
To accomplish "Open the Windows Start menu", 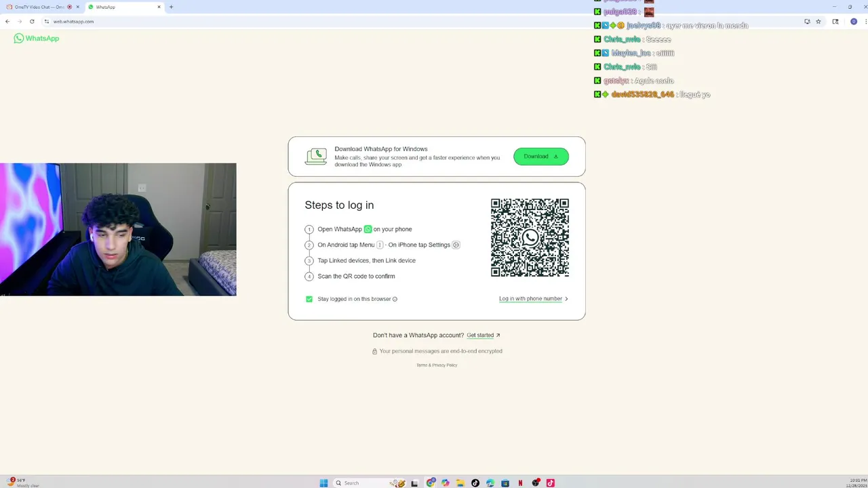I will pyautogui.click(x=323, y=483).
